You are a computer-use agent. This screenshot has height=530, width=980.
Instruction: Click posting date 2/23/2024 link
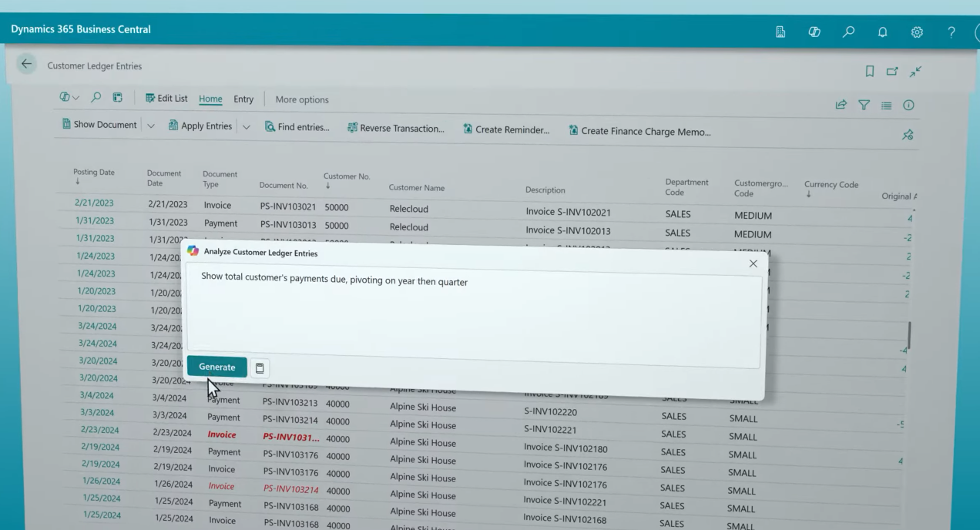click(100, 430)
